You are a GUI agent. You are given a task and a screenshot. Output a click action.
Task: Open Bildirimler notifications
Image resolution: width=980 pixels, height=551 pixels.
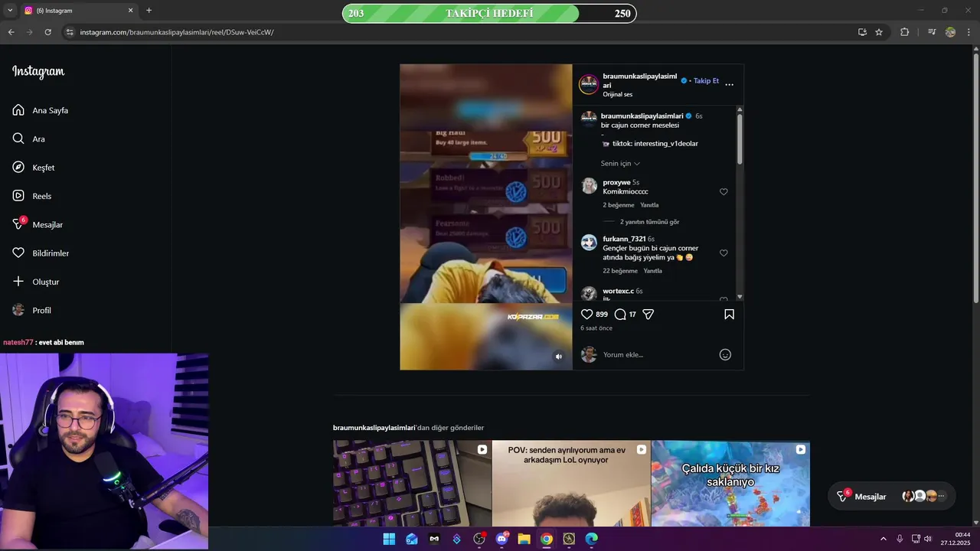pyautogui.click(x=41, y=253)
